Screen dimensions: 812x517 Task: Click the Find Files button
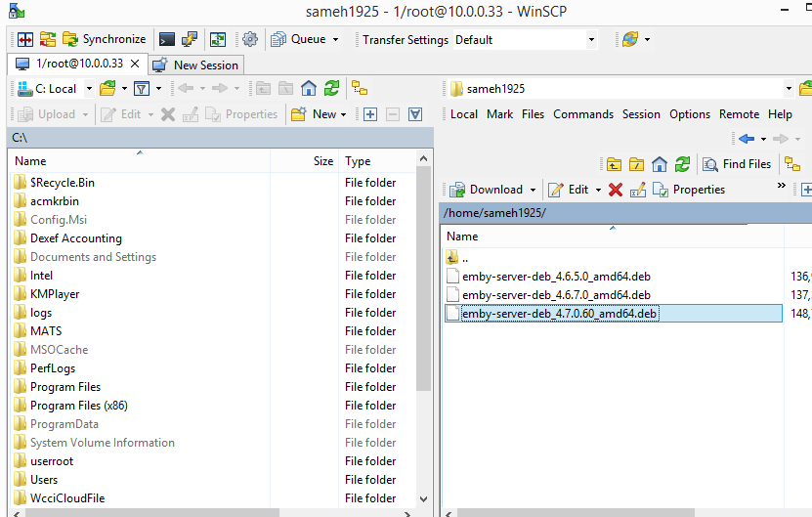pyautogui.click(x=737, y=164)
